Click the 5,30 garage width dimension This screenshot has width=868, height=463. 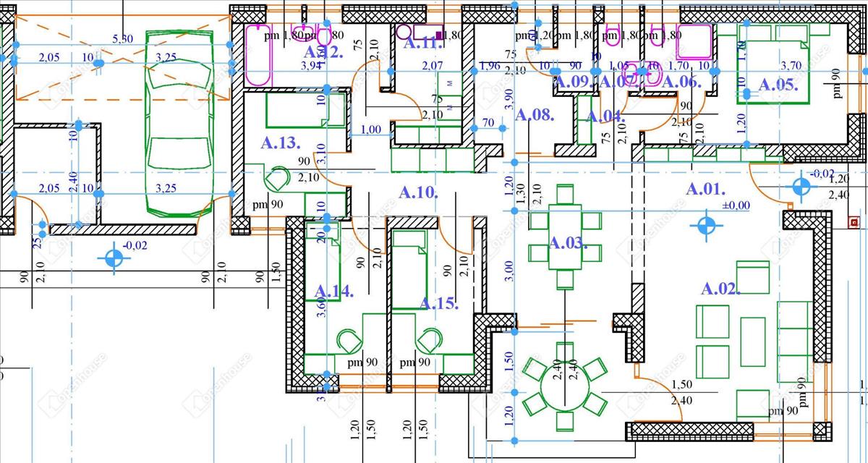(x=123, y=39)
